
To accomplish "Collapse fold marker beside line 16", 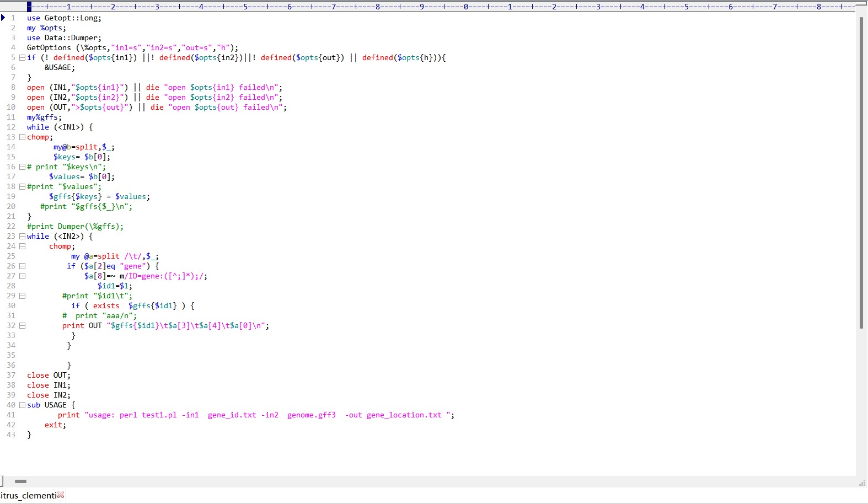I will coord(22,167).
